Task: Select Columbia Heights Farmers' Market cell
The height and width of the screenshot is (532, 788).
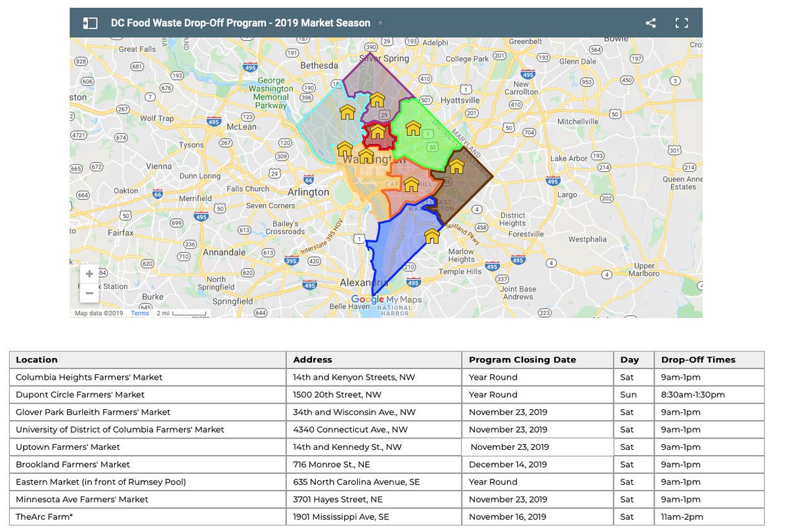Action: (x=148, y=378)
